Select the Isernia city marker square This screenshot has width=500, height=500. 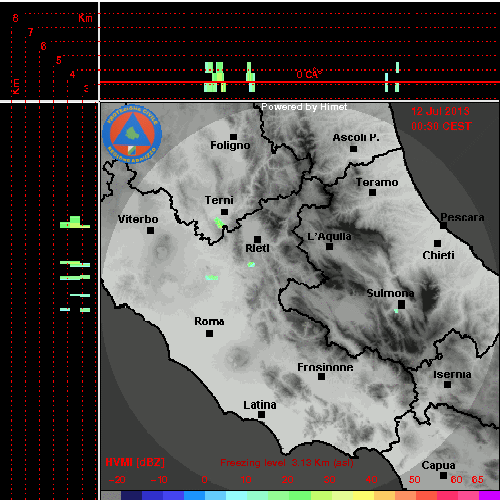click(x=448, y=385)
